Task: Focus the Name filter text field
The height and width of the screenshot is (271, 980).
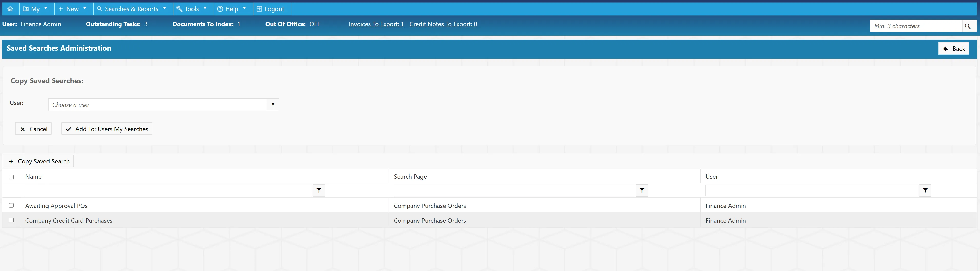Action: click(x=169, y=190)
